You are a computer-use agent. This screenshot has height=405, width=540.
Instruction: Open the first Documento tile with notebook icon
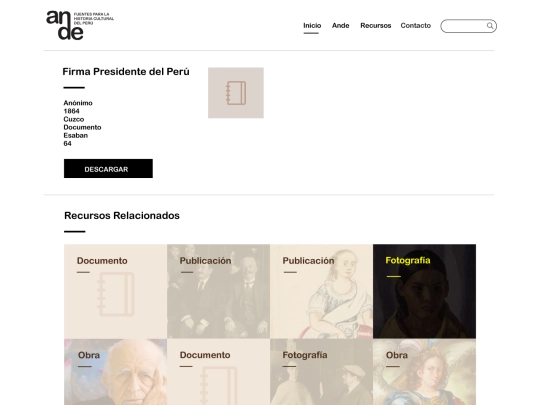point(115,291)
